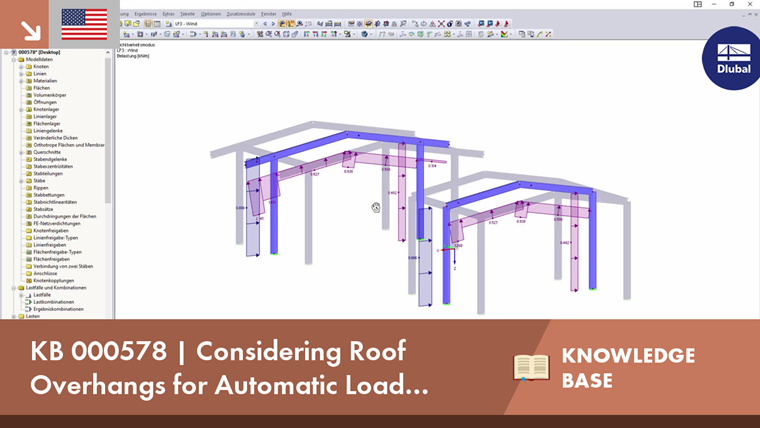Toggle the table panel toolbar icon

tap(157, 23)
